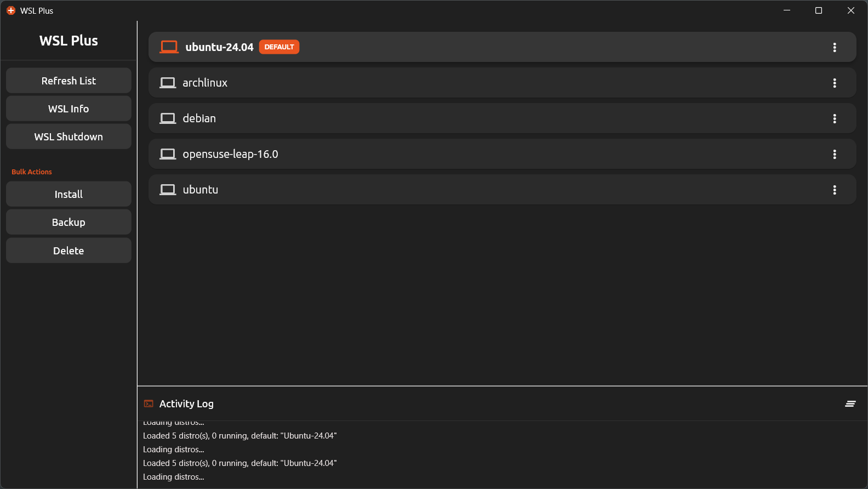Click the Activity Log heading

[x=186, y=403]
